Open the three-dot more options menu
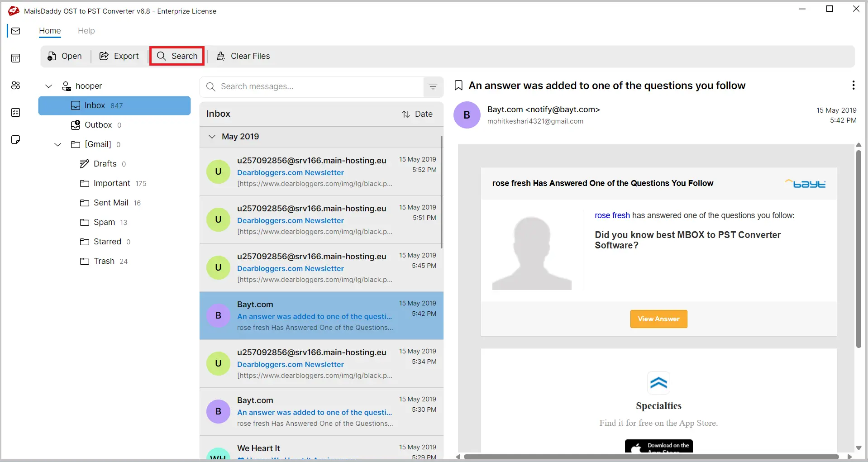868x462 pixels. [x=853, y=85]
